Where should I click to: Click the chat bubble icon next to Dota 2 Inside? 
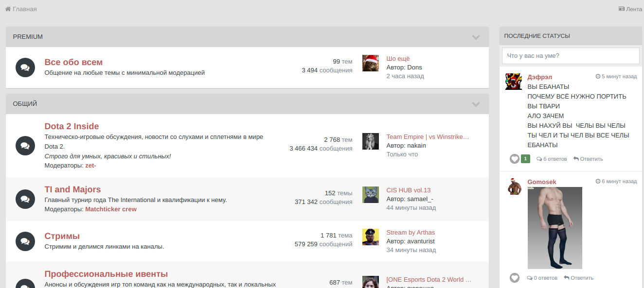point(25,146)
